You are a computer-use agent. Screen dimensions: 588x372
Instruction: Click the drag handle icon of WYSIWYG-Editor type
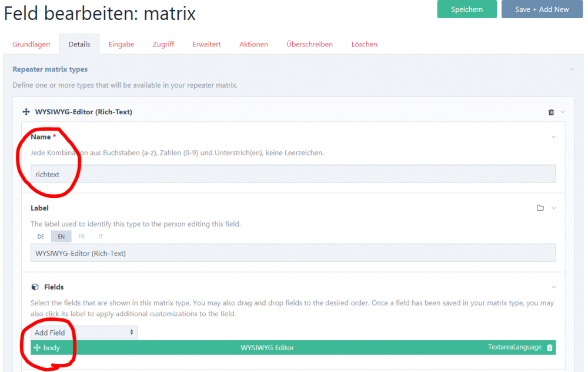click(x=25, y=112)
